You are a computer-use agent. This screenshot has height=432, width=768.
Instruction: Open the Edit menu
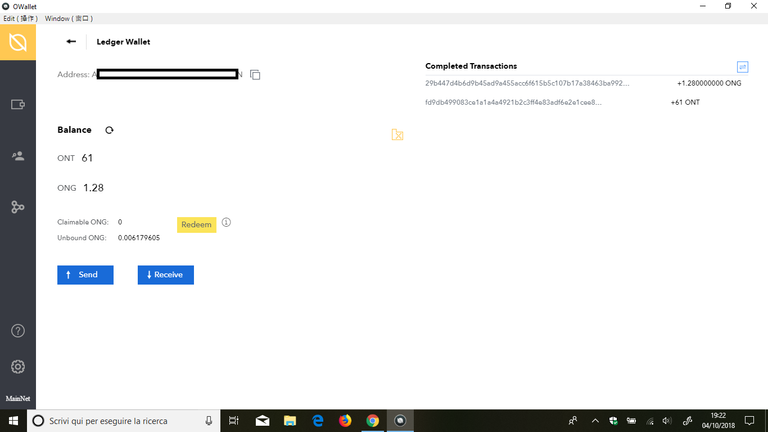tap(20, 19)
